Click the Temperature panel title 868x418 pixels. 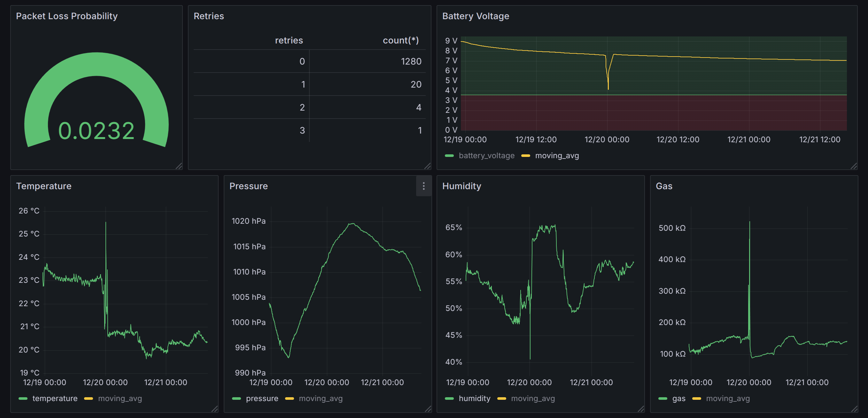(44, 186)
